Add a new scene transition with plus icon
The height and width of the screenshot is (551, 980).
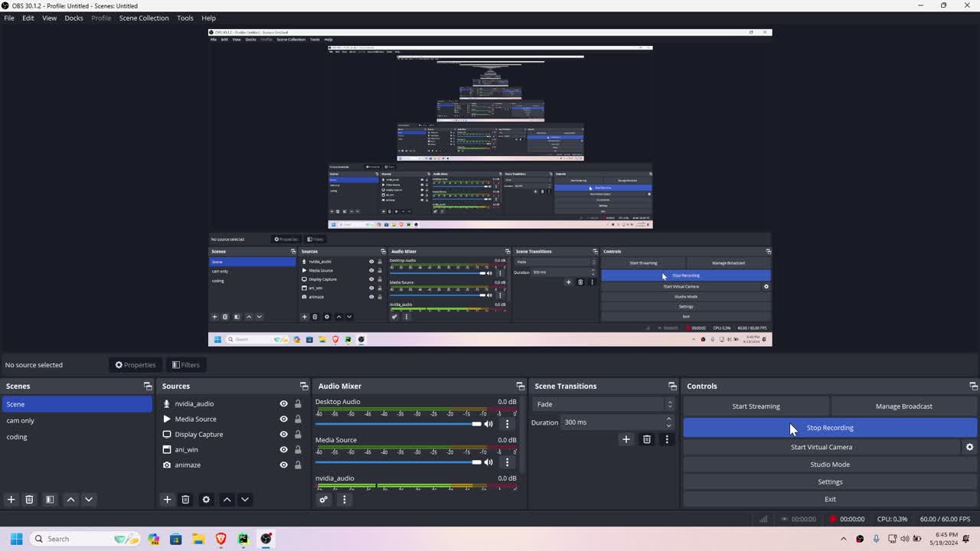pyautogui.click(x=626, y=439)
